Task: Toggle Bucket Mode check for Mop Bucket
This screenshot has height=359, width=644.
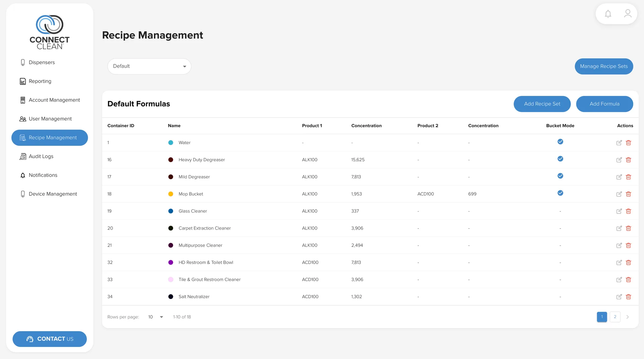Action: [x=560, y=193]
